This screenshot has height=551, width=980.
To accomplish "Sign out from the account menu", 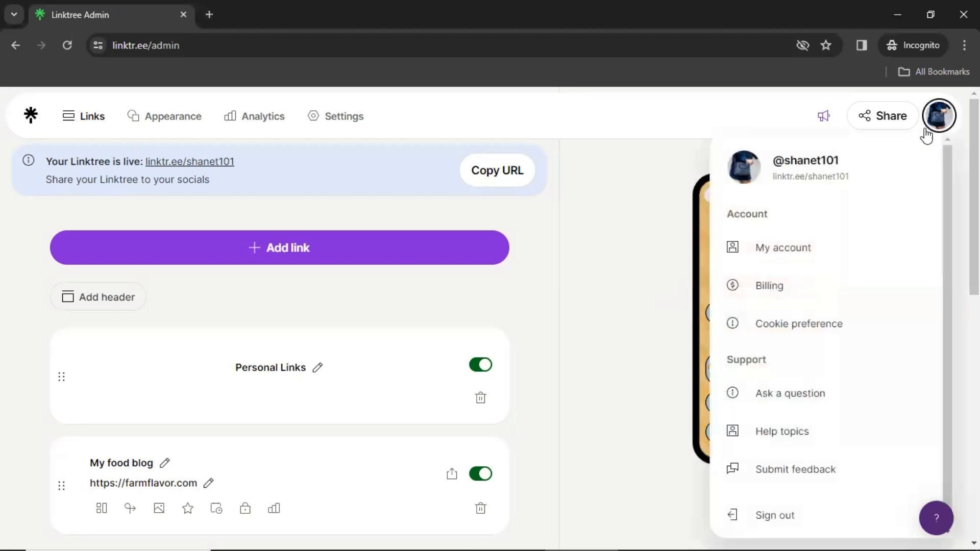I will click(774, 515).
